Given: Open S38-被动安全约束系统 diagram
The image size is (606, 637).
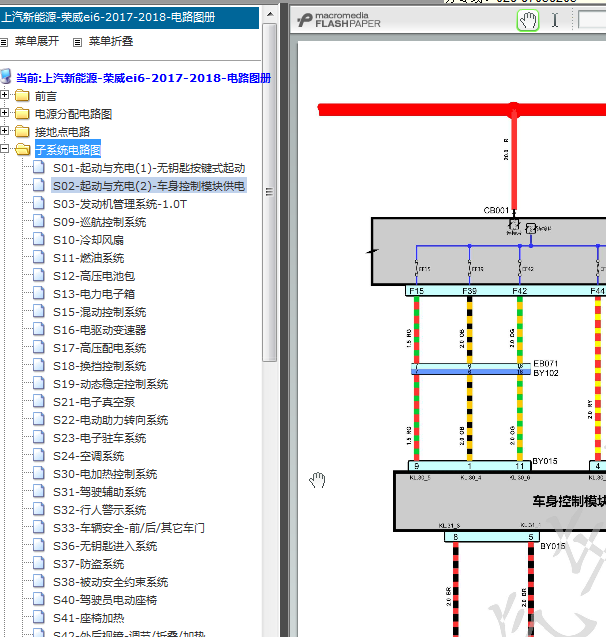Looking at the screenshot, I should (110, 582).
